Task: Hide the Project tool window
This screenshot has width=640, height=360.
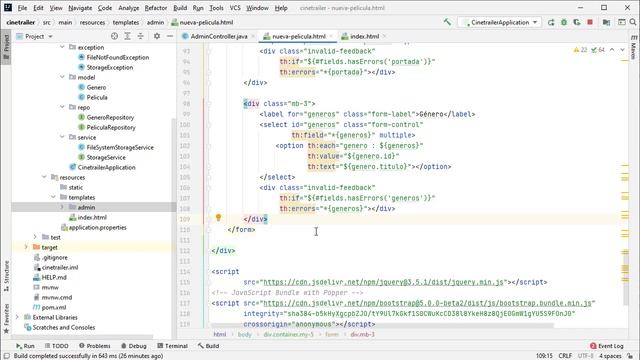Action: click(170, 36)
